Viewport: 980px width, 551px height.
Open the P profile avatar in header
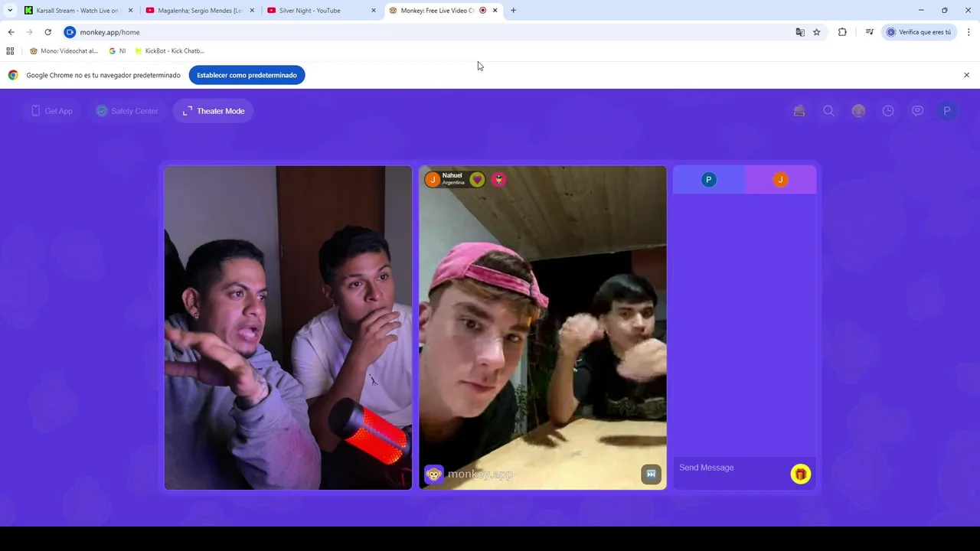point(947,111)
